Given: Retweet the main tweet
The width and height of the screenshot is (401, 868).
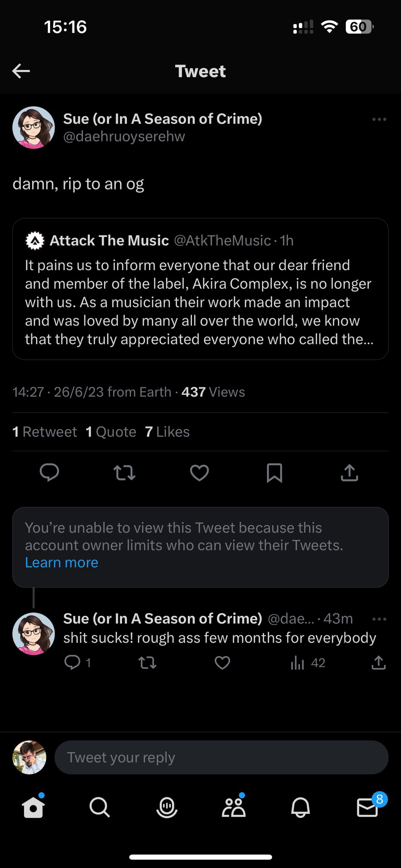Looking at the screenshot, I should coord(124,473).
